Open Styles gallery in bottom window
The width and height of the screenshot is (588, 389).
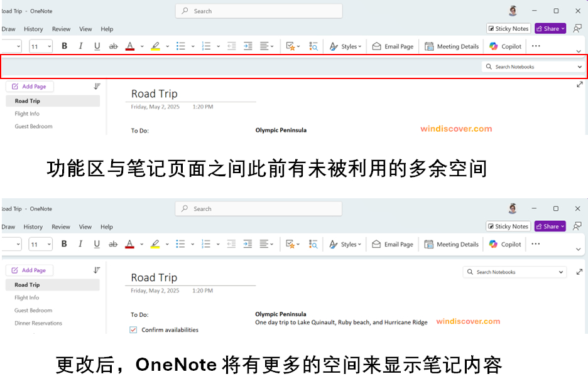(345, 244)
